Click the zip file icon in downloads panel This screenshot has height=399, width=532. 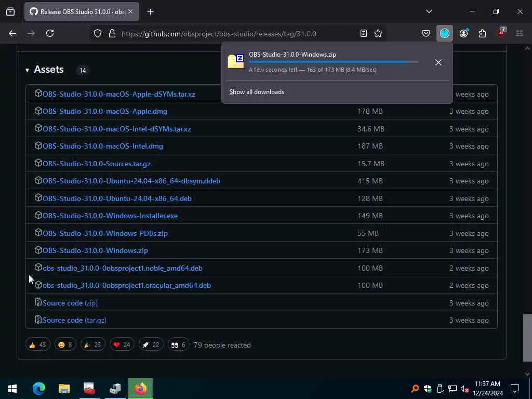tap(236, 61)
